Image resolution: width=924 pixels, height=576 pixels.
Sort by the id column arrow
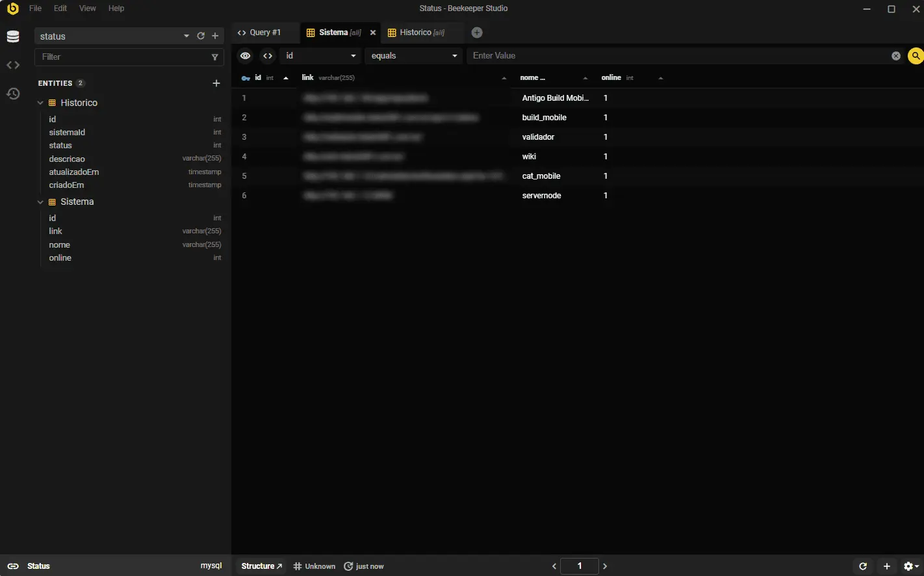[286, 78]
